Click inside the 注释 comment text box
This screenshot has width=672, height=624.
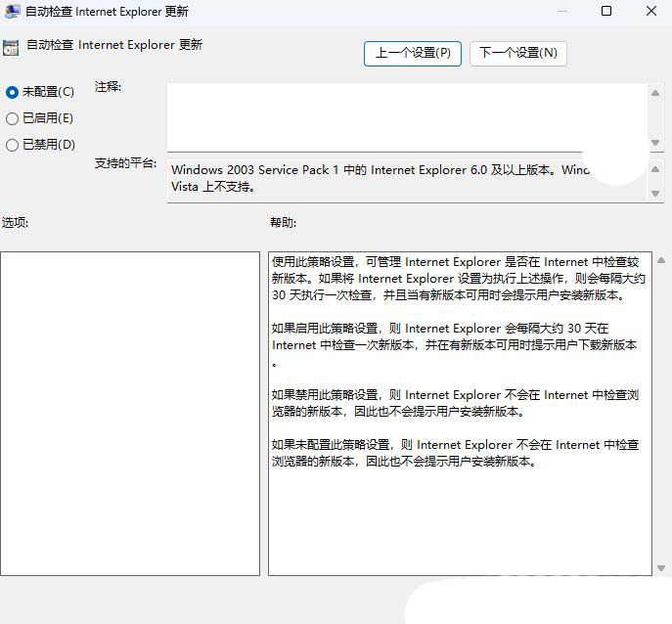407,117
